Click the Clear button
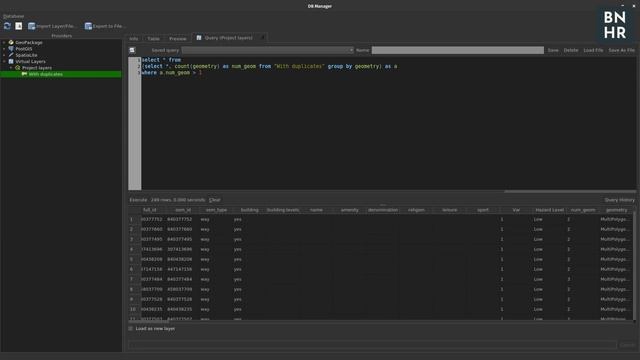Image resolution: width=640 pixels, height=360 pixels. 215,200
